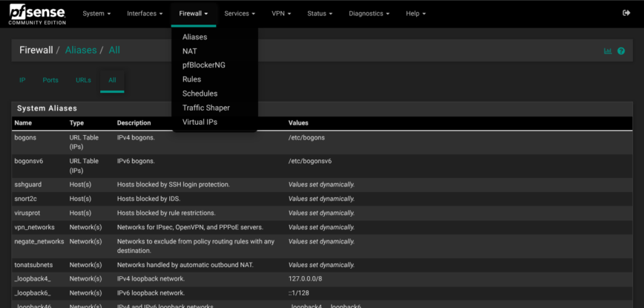Open the Help dropdown menu
Image resolution: width=644 pixels, height=308 pixels.
[415, 13]
